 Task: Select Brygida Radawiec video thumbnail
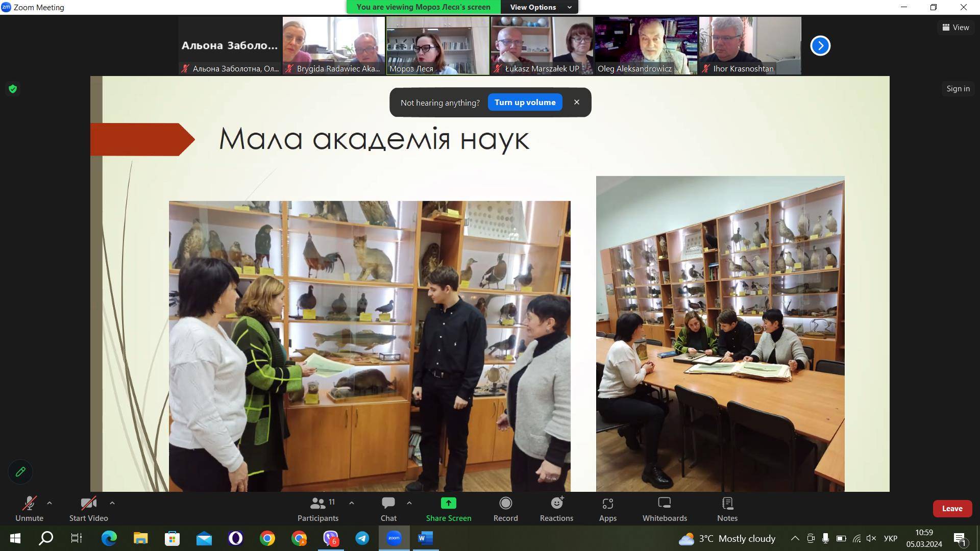pyautogui.click(x=334, y=45)
